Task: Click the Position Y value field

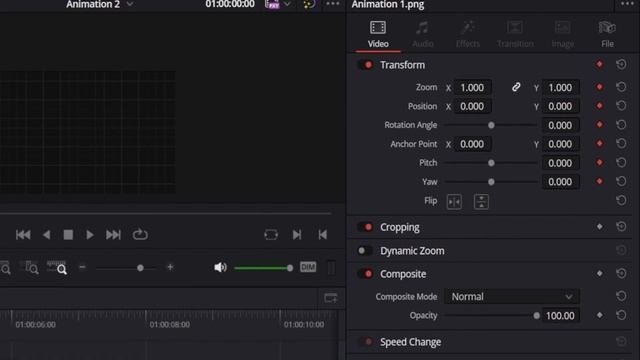Action: pyautogui.click(x=560, y=107)
